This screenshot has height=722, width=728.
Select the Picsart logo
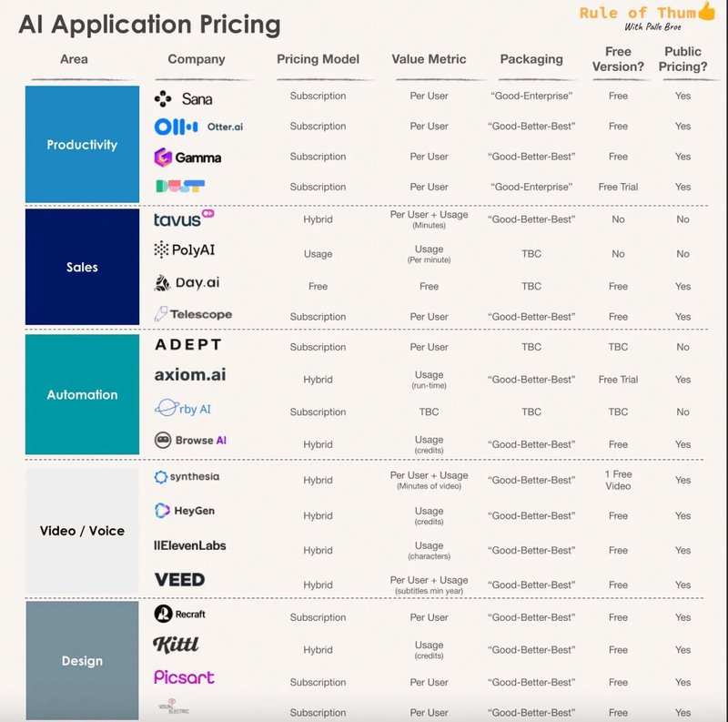click(x=184, y=677)
